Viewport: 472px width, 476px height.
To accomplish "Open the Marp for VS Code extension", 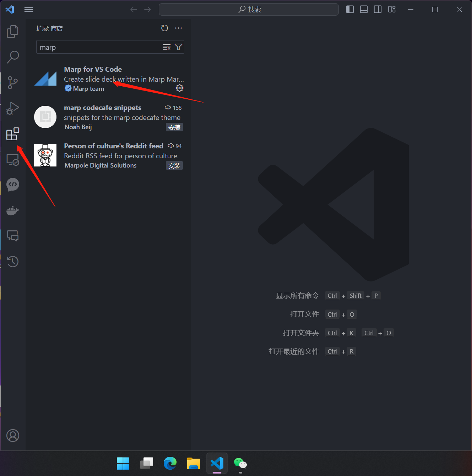I will 108,79.
